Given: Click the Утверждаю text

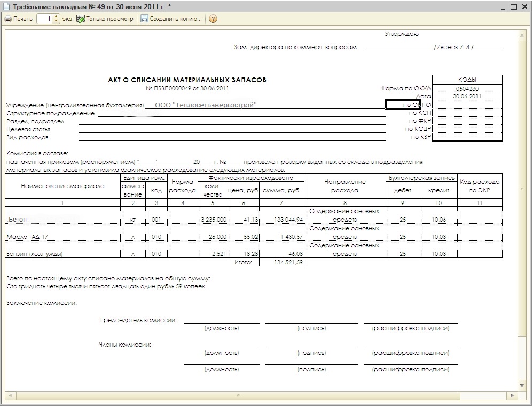Looking at the screenshot, I should tap(402, 34).
